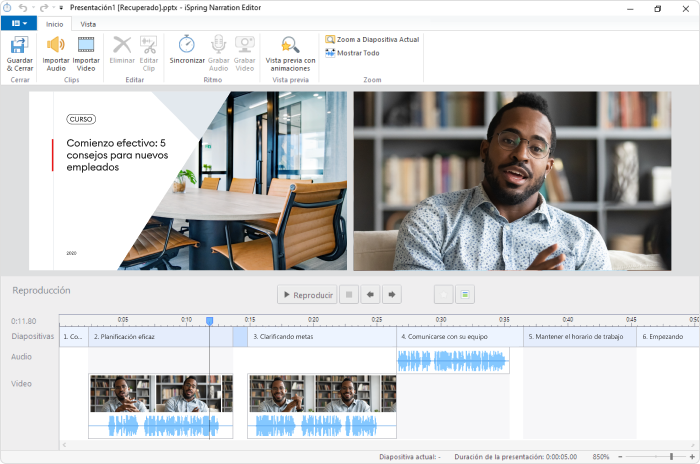Import a video clip with Importar Video
Screen dimensions: 700x464
tap(86, 54)
